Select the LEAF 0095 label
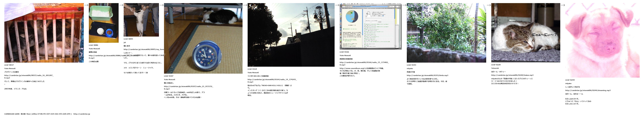644x117 pixels. pos(128,39)
